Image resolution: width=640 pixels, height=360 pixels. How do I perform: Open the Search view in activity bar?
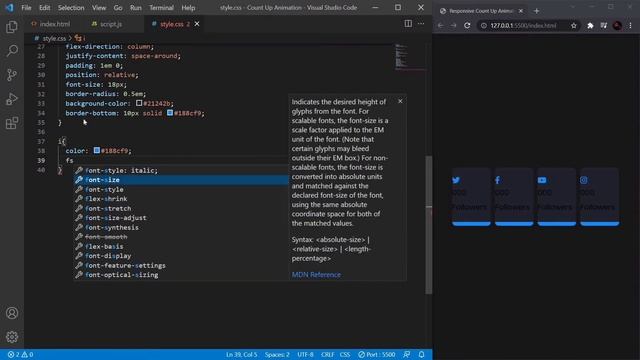coord(12,51)
